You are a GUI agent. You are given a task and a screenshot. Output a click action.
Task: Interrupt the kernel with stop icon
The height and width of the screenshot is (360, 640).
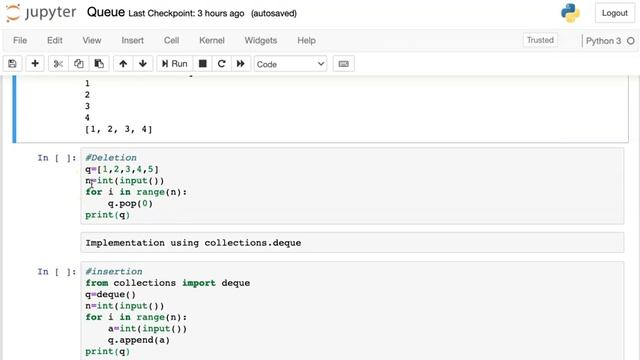202,64
